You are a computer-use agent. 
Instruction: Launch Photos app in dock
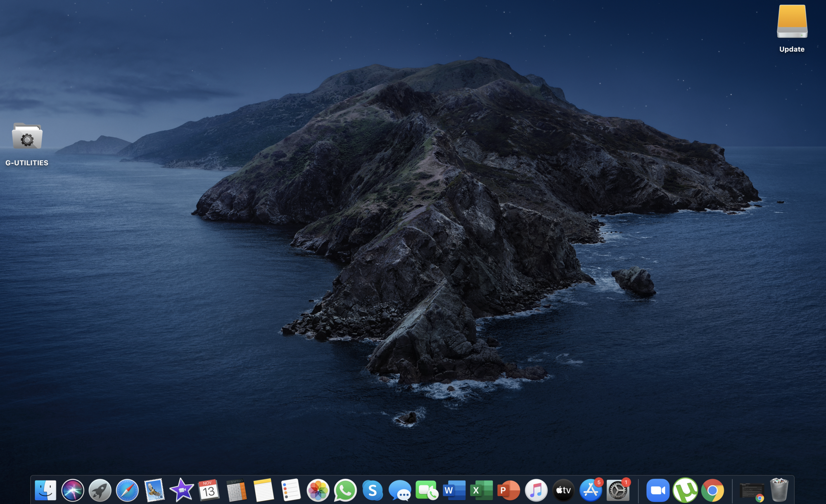pos(318,490)
